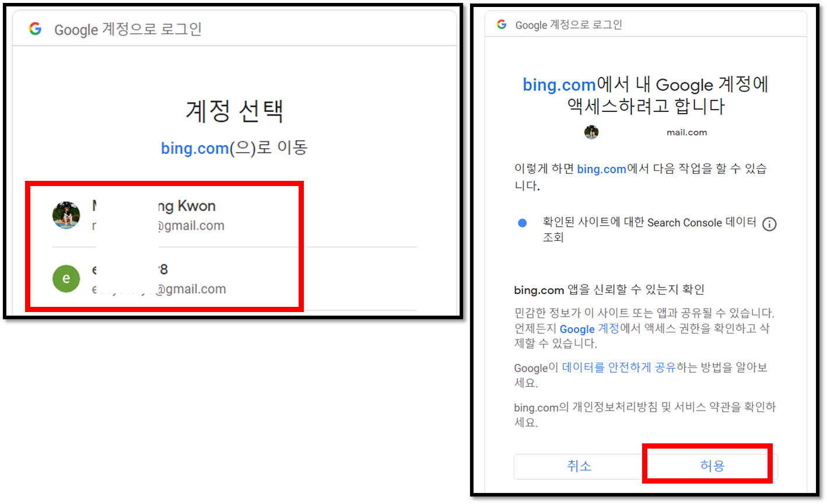Image resolution: width=827 pixels, height=504 pixels.
Task: Choose the second account with green 'e' avatar
Action: [x=234, y=279]
